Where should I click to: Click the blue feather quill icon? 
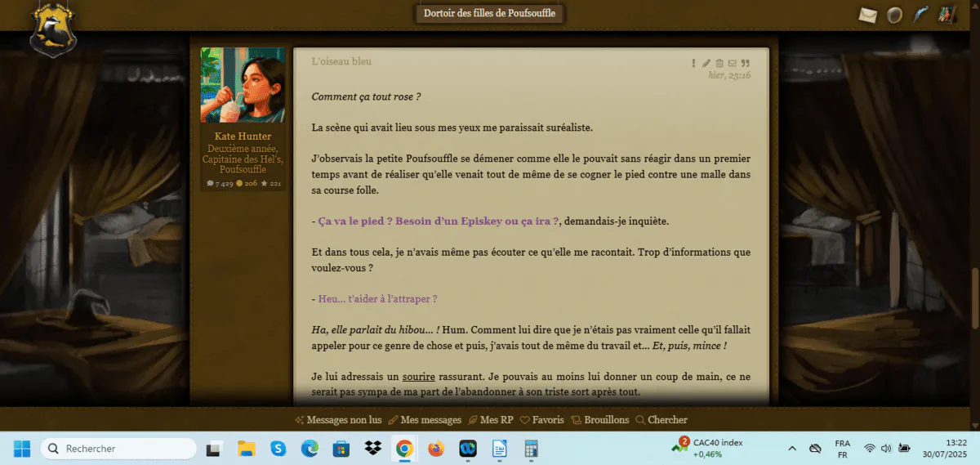pos(920,15)
